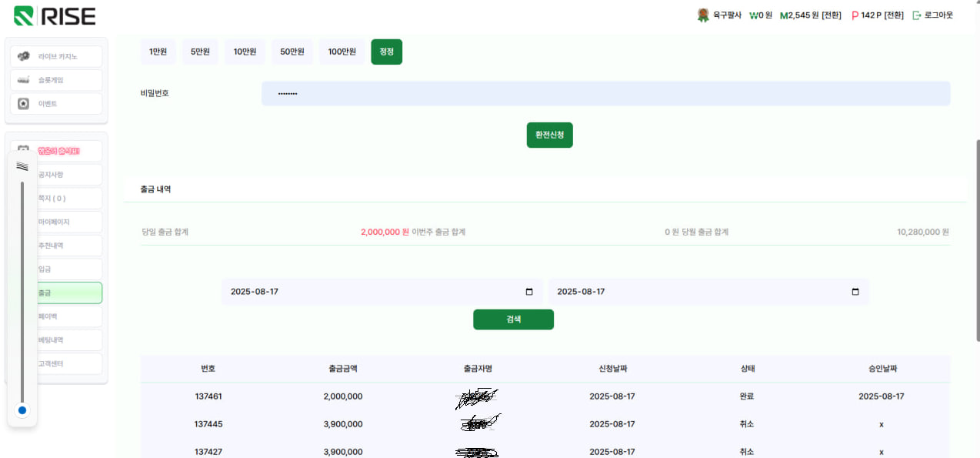980x458 pixels.
Task: Click the 정정 reset button
Action: (386, 52)
